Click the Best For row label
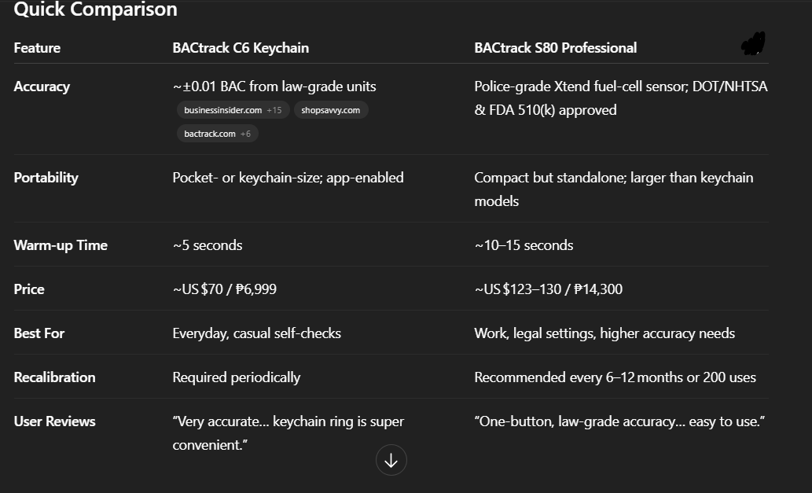 [39, 333]
